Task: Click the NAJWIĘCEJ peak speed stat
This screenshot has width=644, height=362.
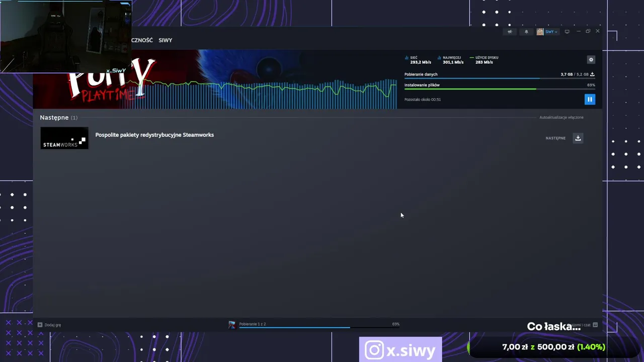Action: 451,60
